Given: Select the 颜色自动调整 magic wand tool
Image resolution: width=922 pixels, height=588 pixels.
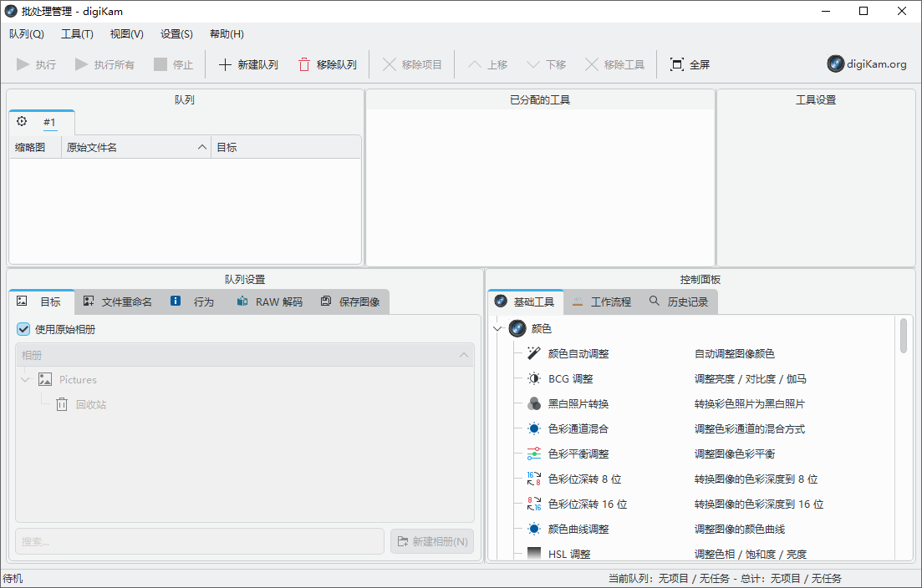Looking at the screenshot, I should [x=578, y=353].
